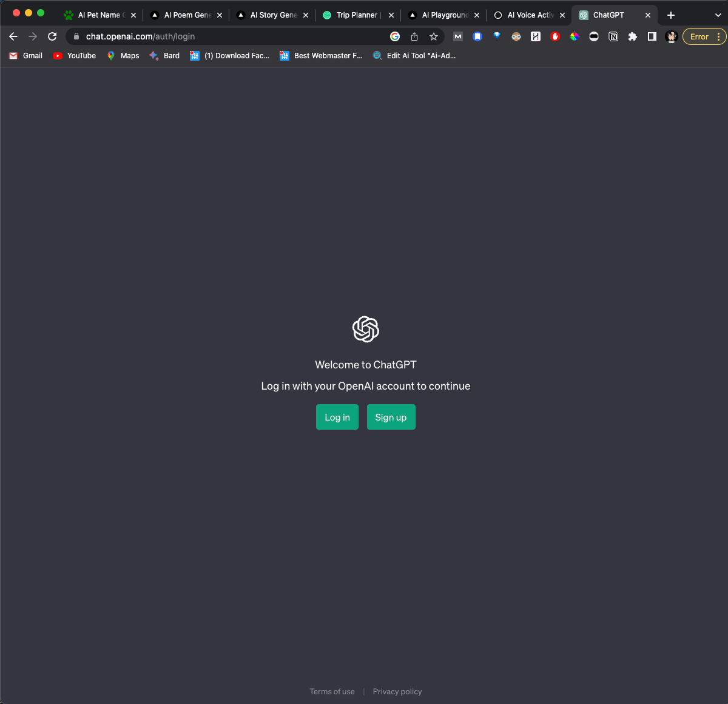Open the Privacy policy link
The width and height of the screenshot is (728, 704).
point(397,691)
